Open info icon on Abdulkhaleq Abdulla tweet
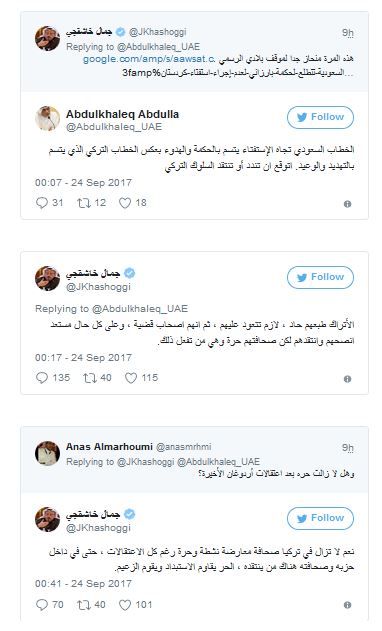 [347, 204]
